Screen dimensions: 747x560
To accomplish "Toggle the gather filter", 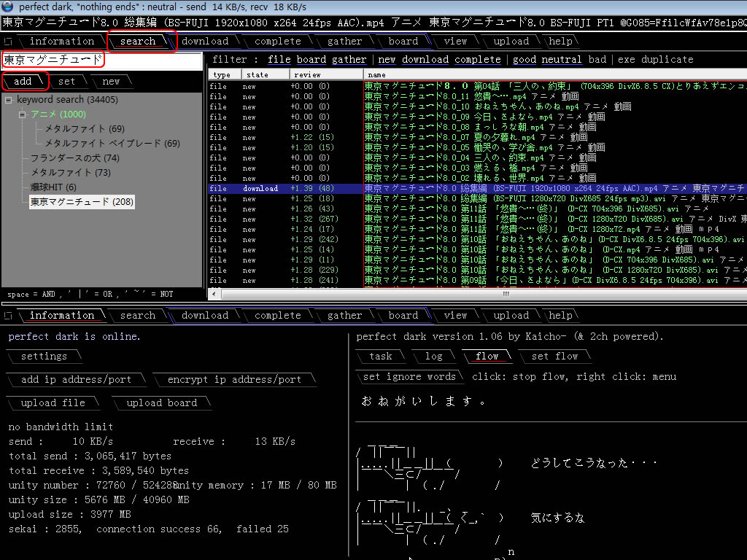I will click(349, 60).
